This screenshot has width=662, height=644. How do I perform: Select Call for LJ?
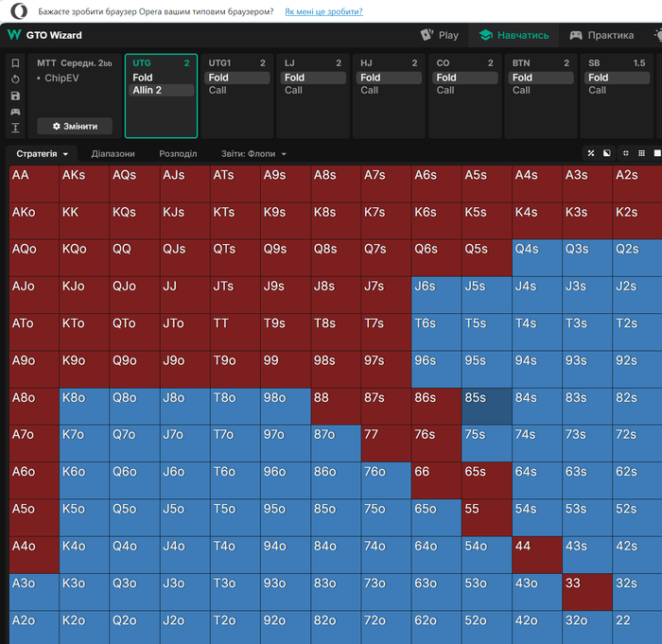click(313, 90)
